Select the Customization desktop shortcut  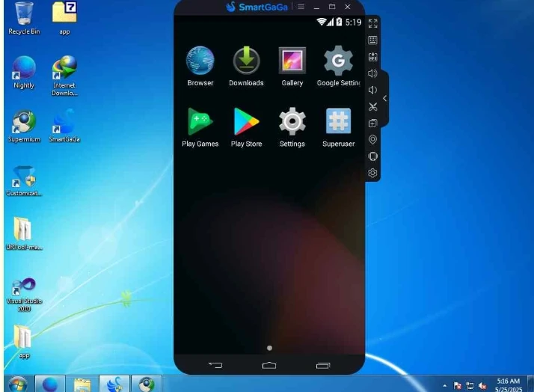coord(24,181)
